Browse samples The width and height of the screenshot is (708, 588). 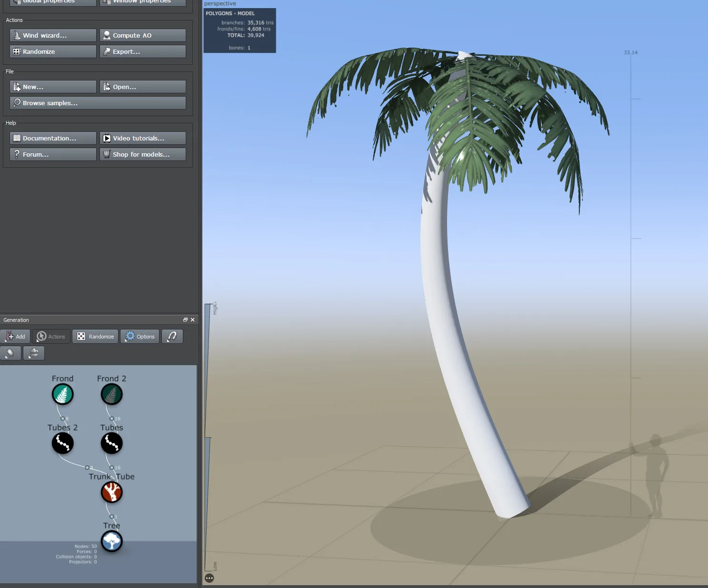pos(98,103)
